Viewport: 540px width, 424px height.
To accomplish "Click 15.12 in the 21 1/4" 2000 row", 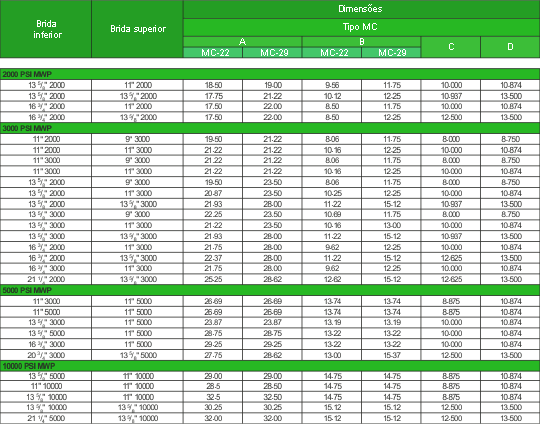I will tap(392, 279).
